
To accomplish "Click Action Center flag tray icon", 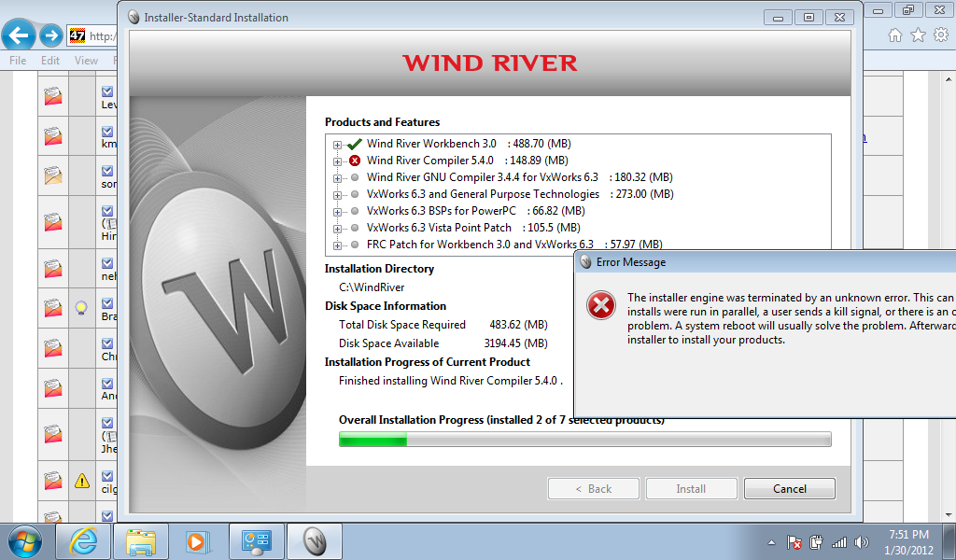I will click(x=794, y=542).
